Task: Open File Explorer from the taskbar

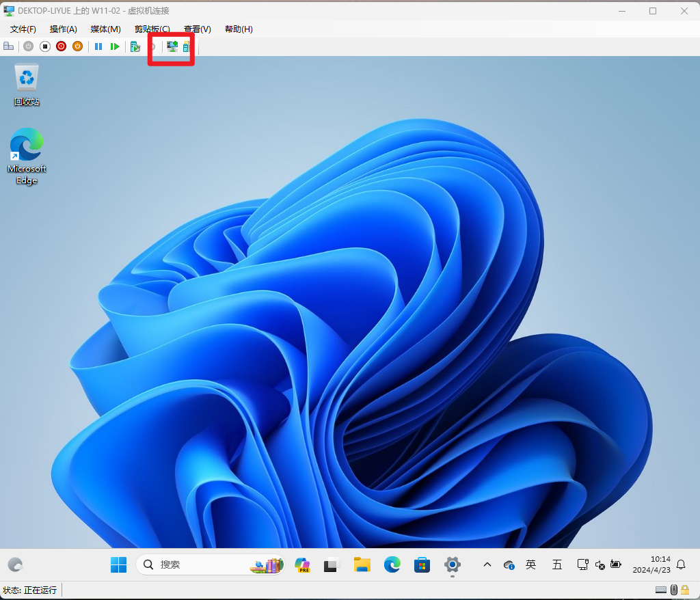Action: tap(362, 564)
